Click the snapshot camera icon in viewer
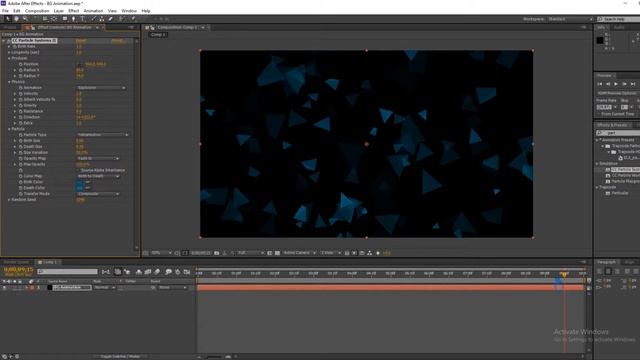The height and width of the screenshot is (360, 640). click(217, 253)
